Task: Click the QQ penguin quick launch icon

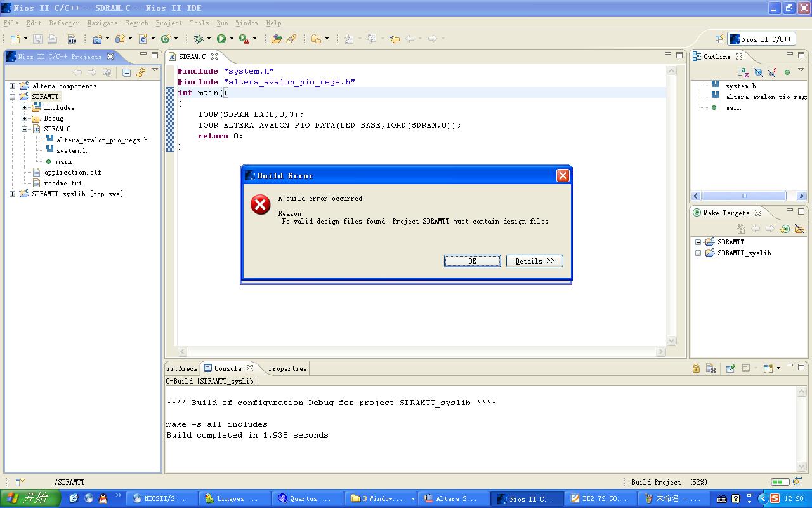Action: point(103,498)
